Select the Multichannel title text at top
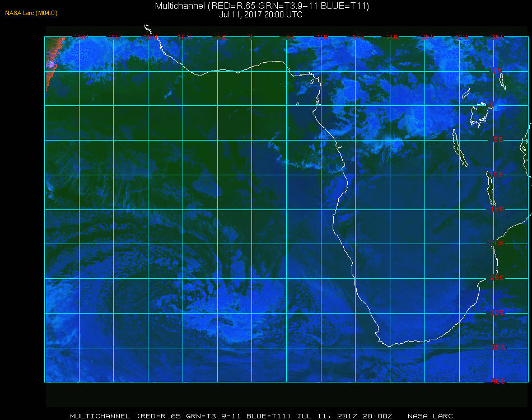532x420 pixels. pyautogui.click(x=262, y=6)
